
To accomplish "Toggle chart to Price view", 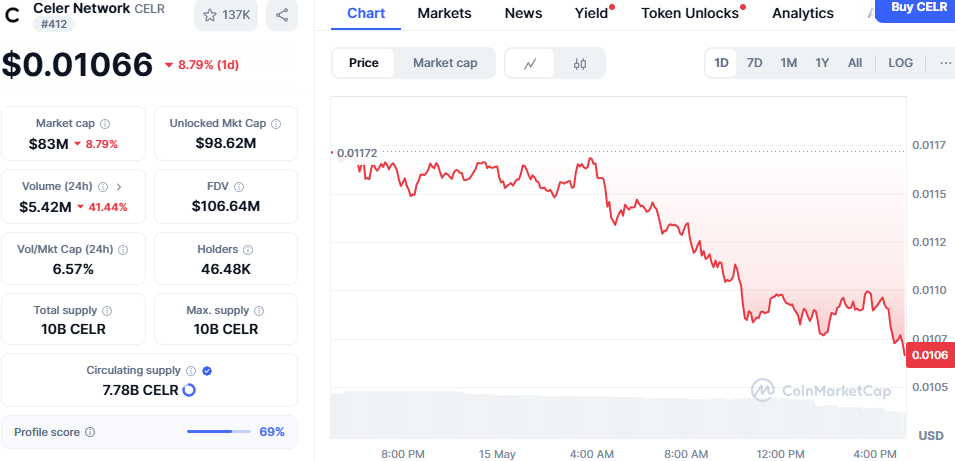I will (364, 63).
